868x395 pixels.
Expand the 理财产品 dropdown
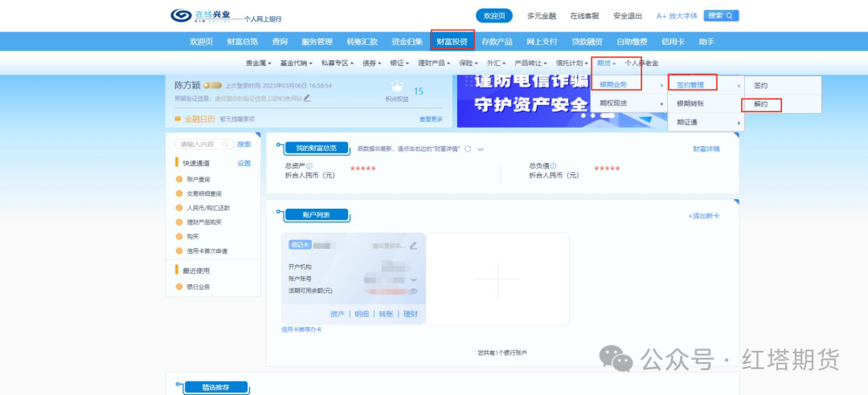[434, 63]
